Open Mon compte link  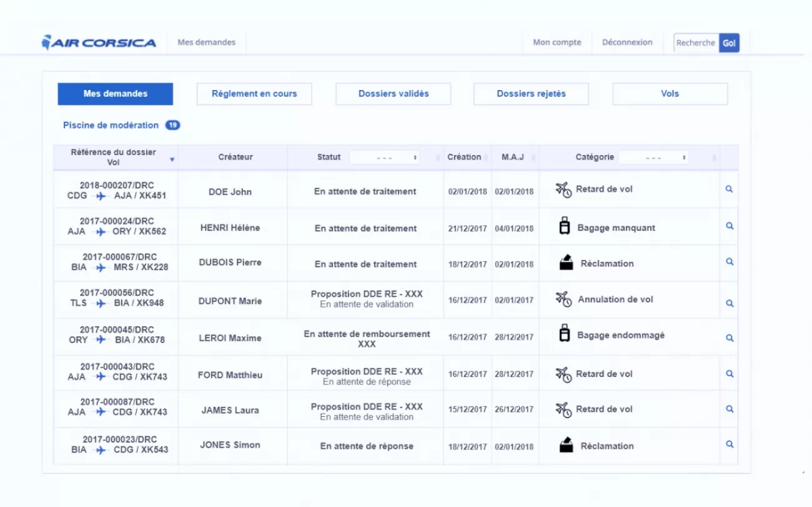(557, 43)
